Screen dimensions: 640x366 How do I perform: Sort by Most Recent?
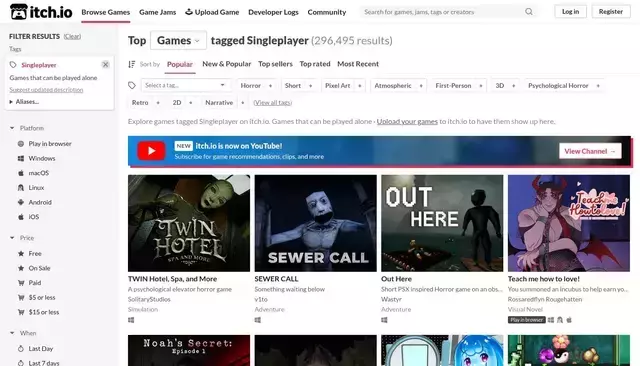click(x=358, y=64)
